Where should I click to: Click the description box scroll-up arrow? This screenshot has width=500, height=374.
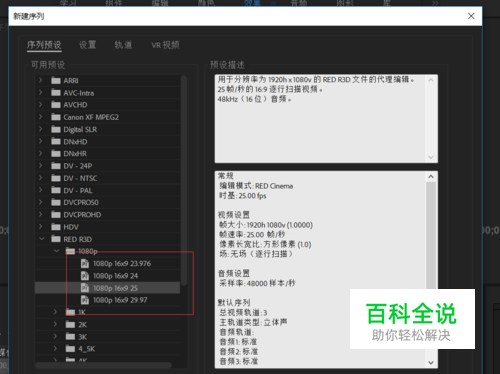[431, 80]
